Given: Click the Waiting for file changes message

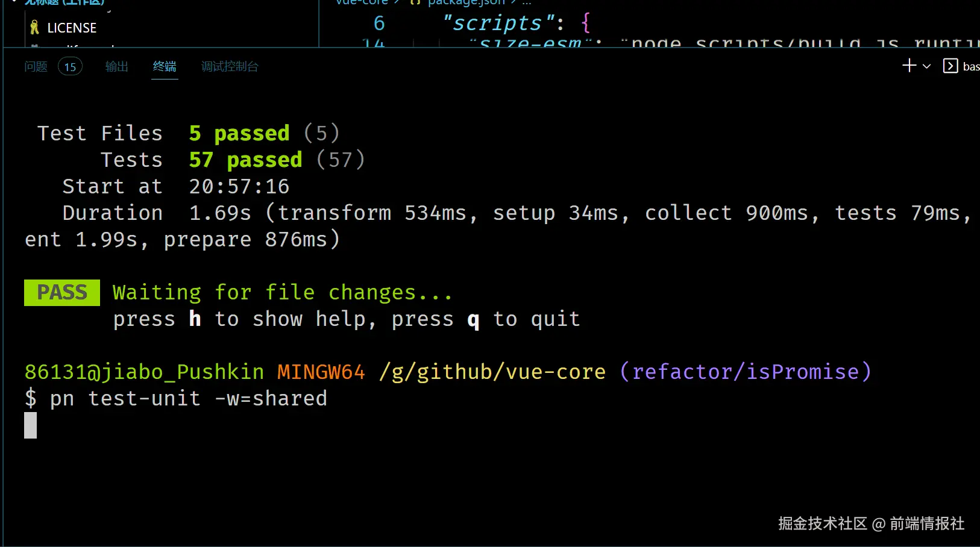Looking at the screenshot, I should 282,293.
